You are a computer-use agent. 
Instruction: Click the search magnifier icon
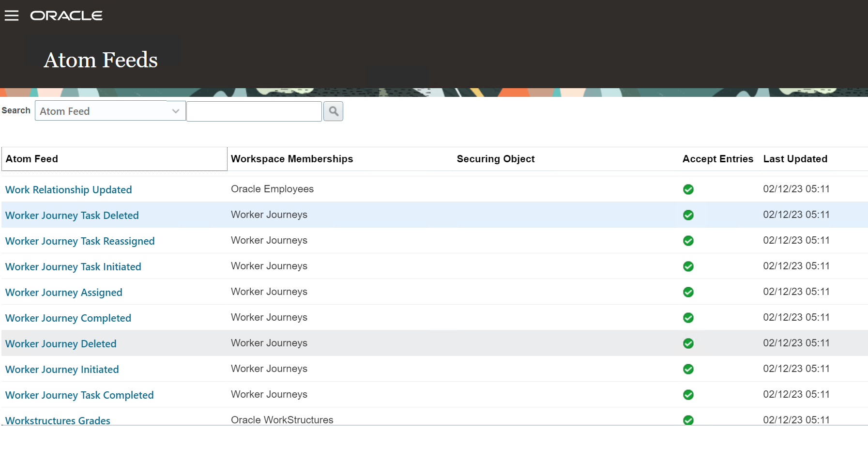pos(333,111)
